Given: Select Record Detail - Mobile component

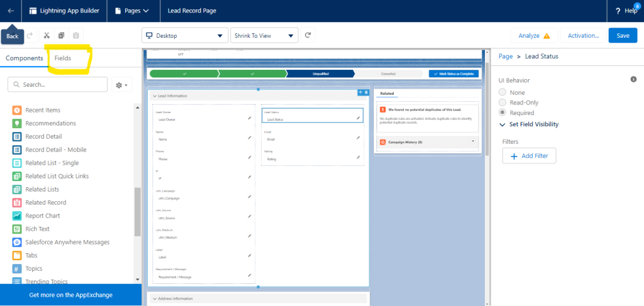Looking at the screenshot, I should pyautogui.click(x=56, y=150).
